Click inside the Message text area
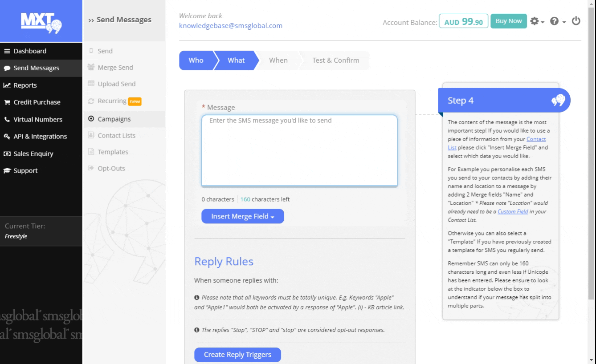The width and height of the screenshot is (596, 364). pyautogui.click(x=299, y=151)
